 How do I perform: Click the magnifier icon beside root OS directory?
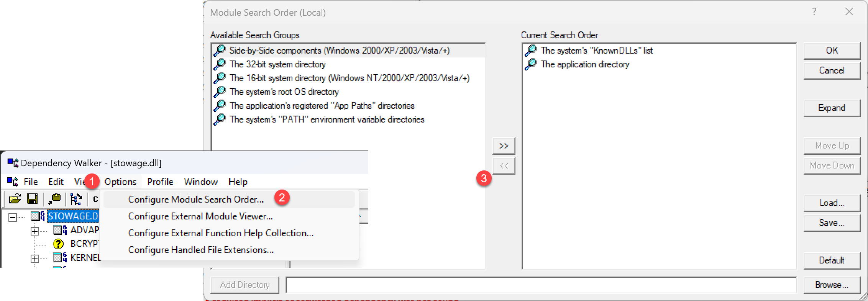click(220, 92)
